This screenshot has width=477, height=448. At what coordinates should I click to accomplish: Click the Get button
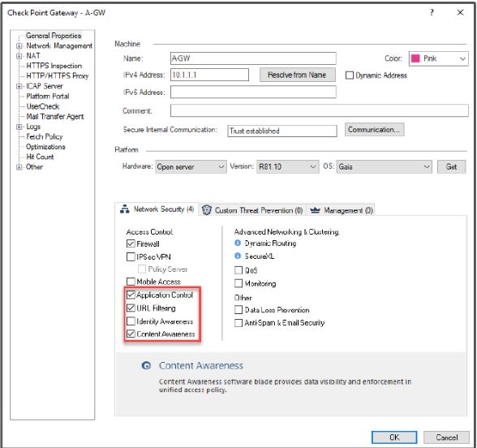(451, 167)
